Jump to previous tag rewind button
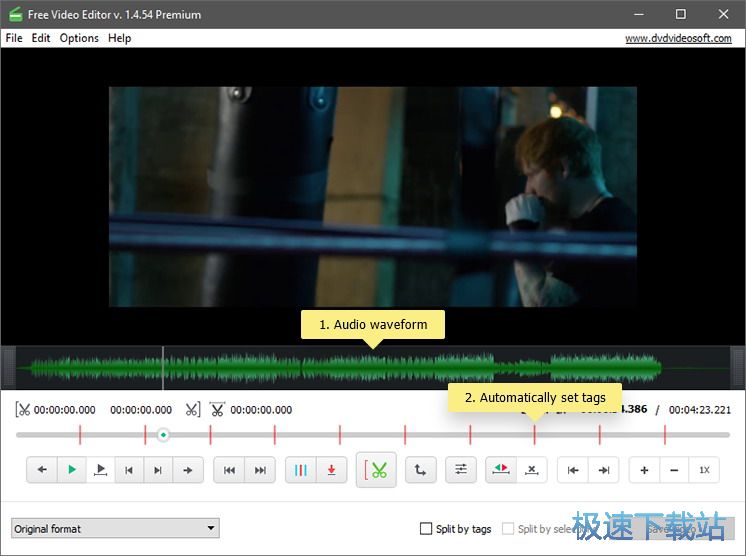746x556 pixels. (229, 470)
